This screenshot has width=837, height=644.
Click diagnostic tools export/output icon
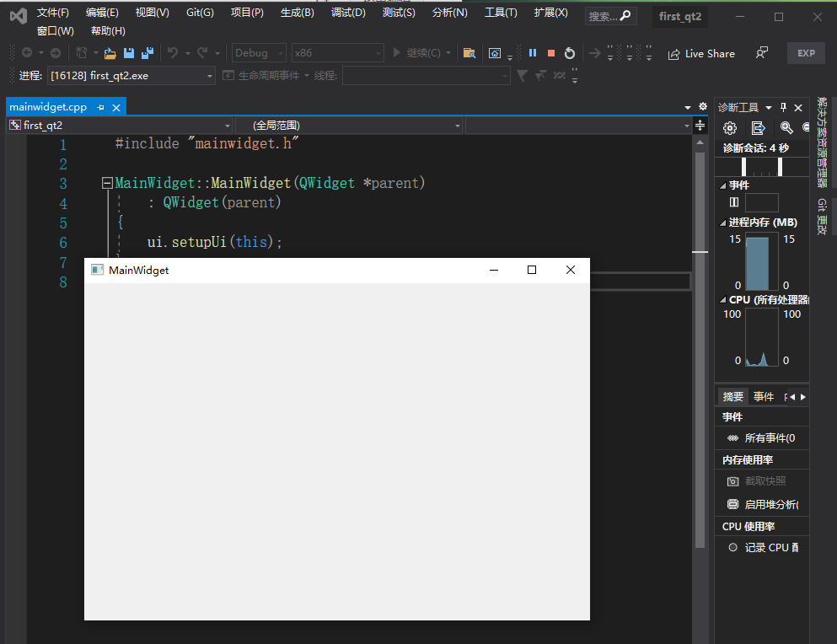coord(758,128)
